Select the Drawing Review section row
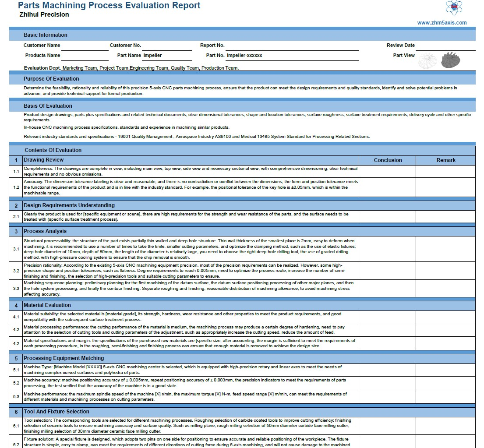This screenshot has width=484, height=448. pos(44,160)
